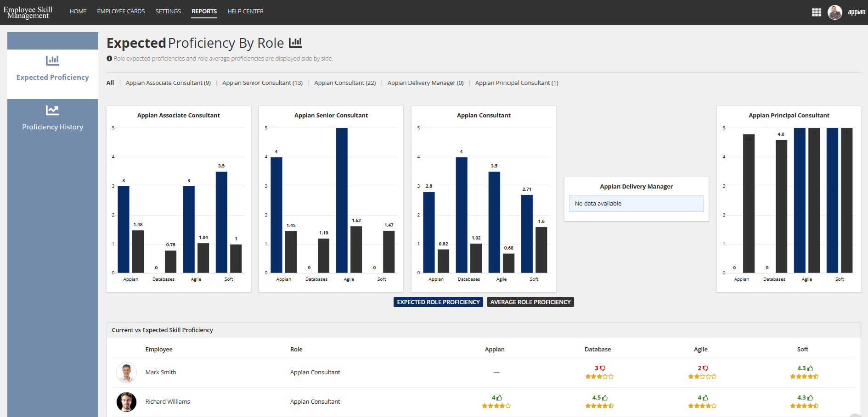Click the user profile avatar in header

point(834,12)
